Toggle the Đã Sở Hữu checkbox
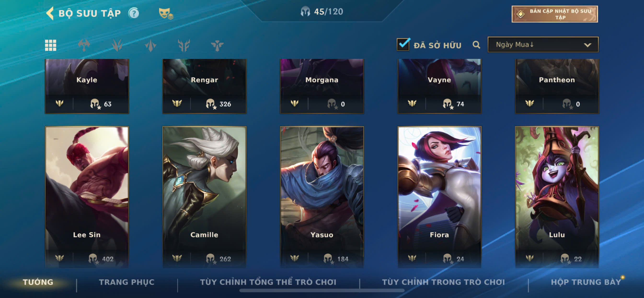The width and height of the screenshot is (644, 298). 403,44
